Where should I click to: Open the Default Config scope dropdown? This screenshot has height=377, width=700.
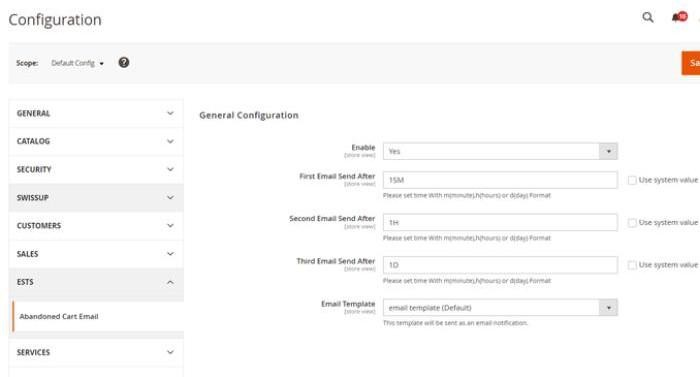(77, 63)
